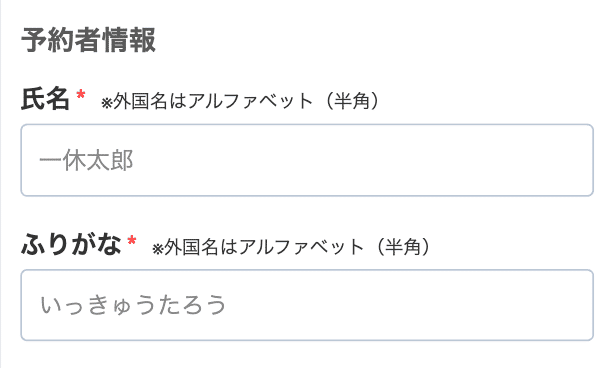This screenshot has width=612, height=368.
Task: Click （半角） text in the 氏名 hint
Action: coord(351,101)
